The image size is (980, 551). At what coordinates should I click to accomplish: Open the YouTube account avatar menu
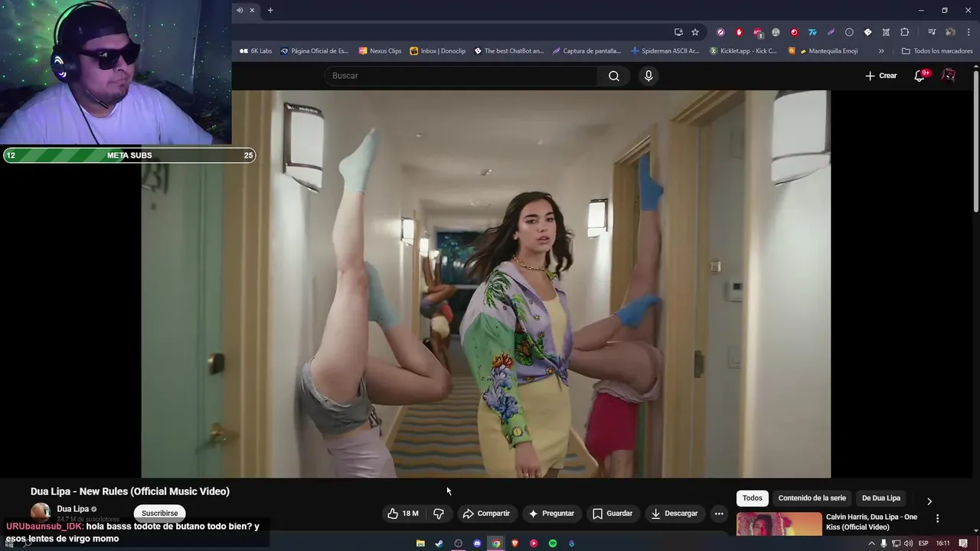point(949,76)
